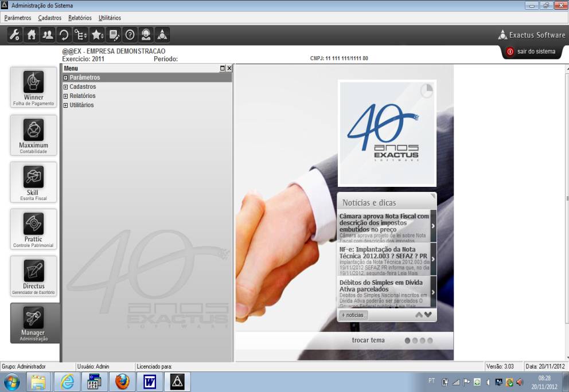Launch Winner Folha de Pagamento module
The width and height of the screenshot is (569, 392).
[x=33, y=87]
